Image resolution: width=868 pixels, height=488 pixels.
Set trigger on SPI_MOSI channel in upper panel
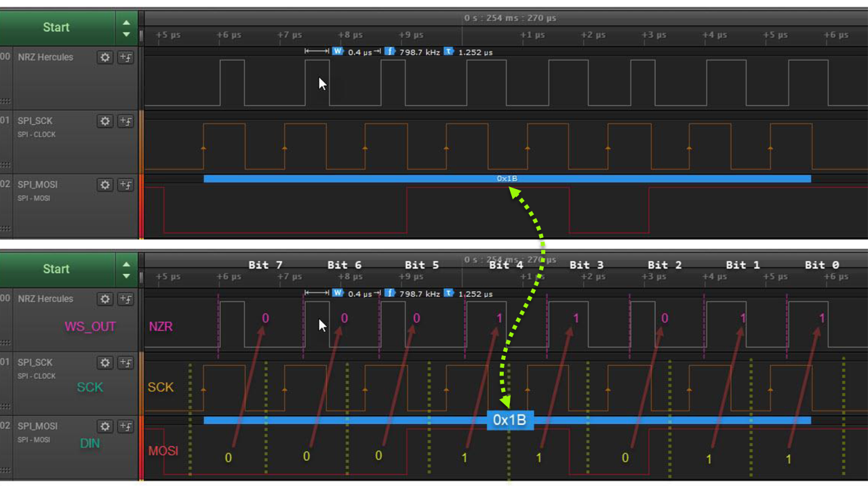(x=125, y=185)
